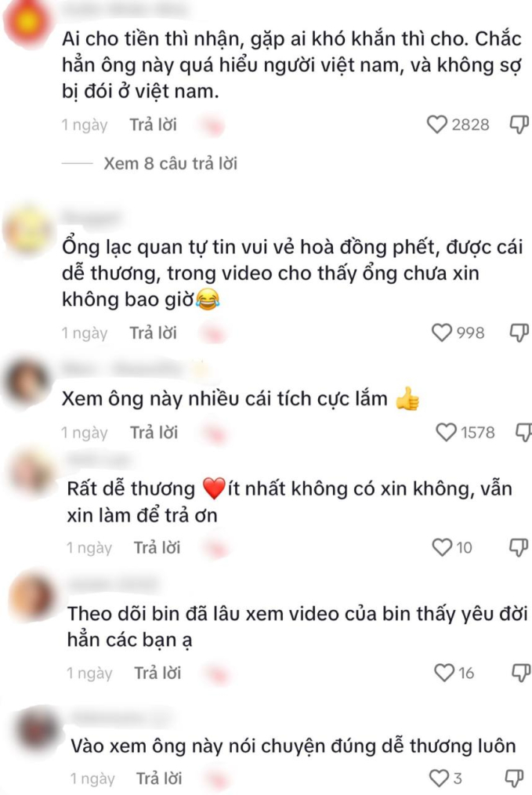Dislike the comment with 16 hearts

(521, 673)
